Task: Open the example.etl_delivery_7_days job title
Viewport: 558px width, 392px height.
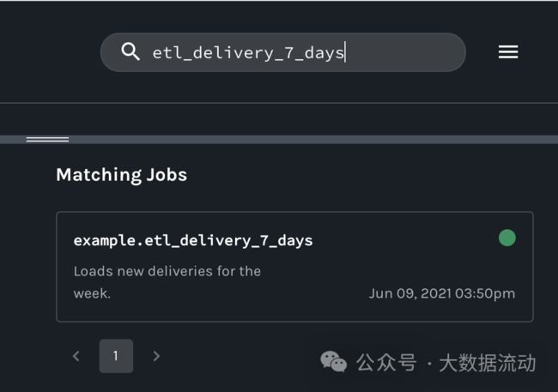Action: coord(193,241)
